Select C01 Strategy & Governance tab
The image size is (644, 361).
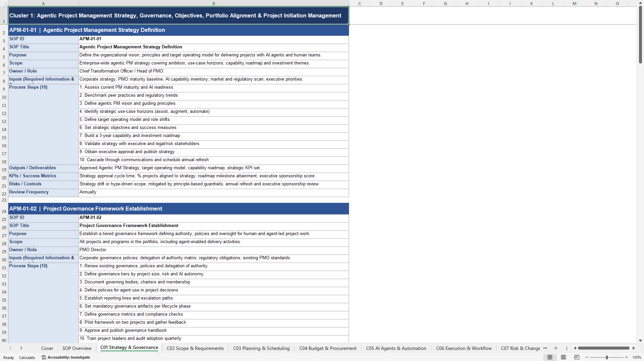tap(129, 348)
